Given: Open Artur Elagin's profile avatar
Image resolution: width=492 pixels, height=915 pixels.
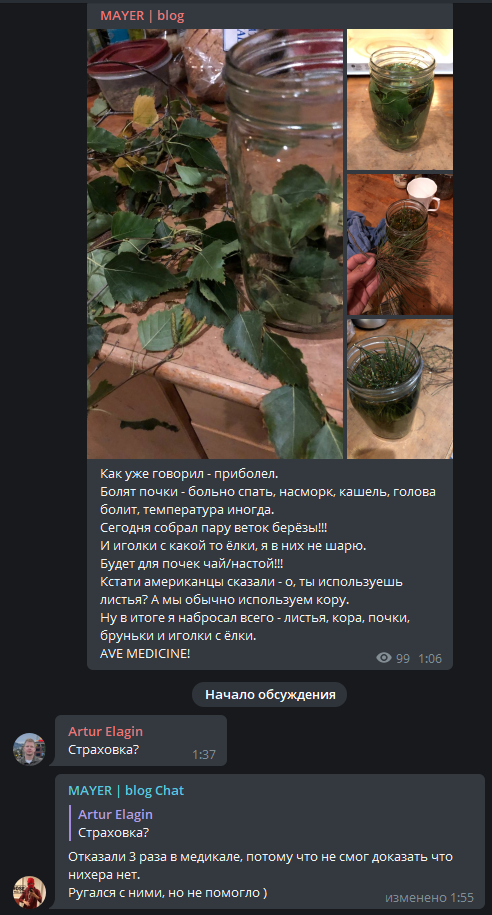Looking at the screenshot, I should (29, 749).
